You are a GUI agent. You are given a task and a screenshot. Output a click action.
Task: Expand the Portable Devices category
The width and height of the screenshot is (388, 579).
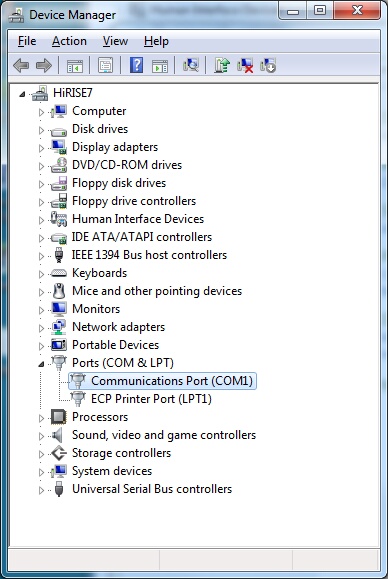(x=41, y=346)
